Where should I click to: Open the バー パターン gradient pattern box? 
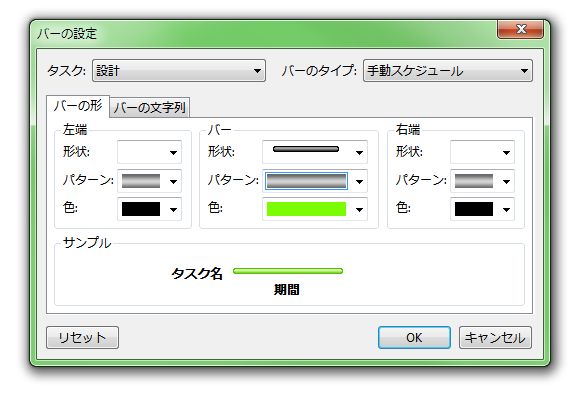(x=306, y=181)
